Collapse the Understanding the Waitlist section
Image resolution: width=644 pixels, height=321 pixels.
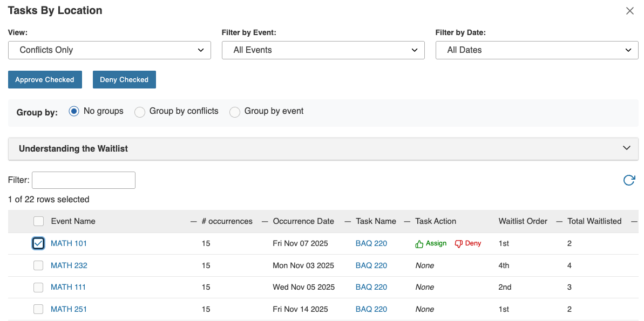click(626, 148)
